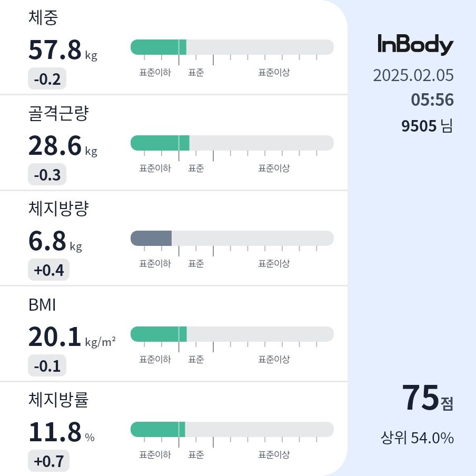Select the 28.6 kg muscle mass value
This screenshot has height=476, width=476.
(x=63, y=146)
